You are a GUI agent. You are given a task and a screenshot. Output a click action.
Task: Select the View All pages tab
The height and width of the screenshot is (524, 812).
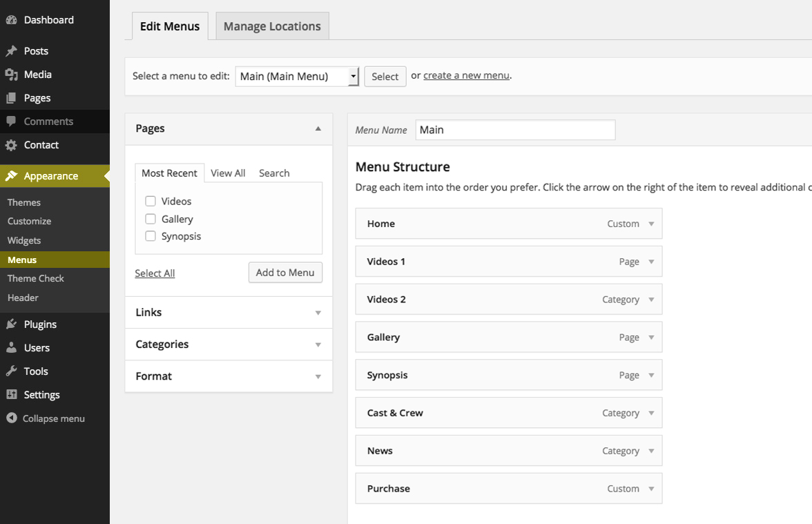pyautogui.click(x=228, y=173)
